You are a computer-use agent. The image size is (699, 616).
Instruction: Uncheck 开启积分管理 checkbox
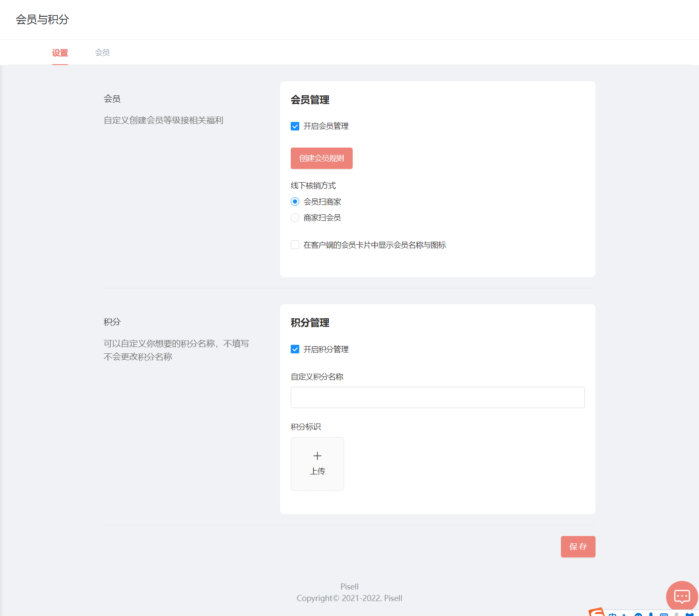click(x=295, y=349)
